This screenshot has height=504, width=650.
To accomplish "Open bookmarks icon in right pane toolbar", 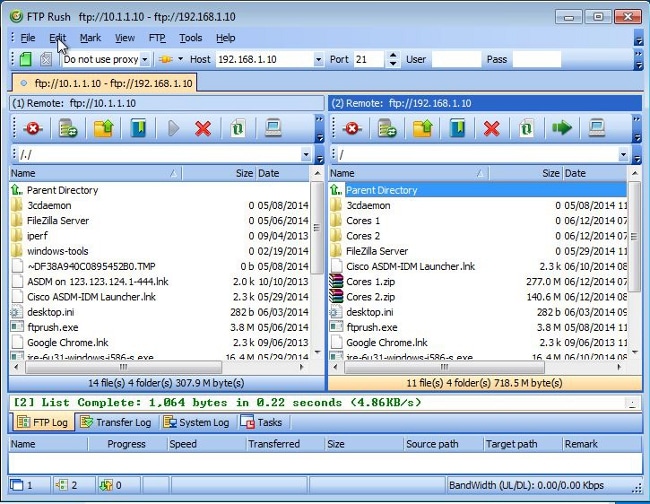I will tap(458, 128).
